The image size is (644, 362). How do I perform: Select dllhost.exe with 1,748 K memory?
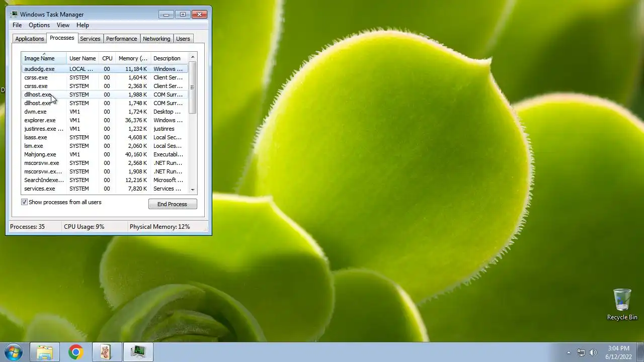pos(105,103)
